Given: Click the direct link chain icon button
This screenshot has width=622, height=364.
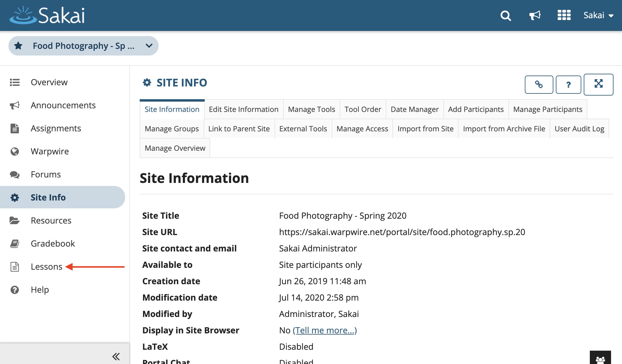Looking at the screenshot, I should click(539, 84).
